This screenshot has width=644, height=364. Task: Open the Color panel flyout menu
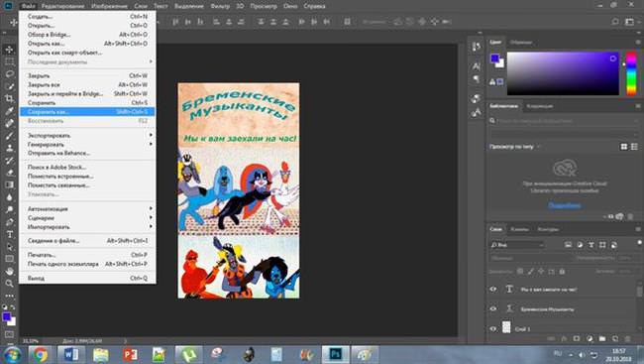point(638,42)
